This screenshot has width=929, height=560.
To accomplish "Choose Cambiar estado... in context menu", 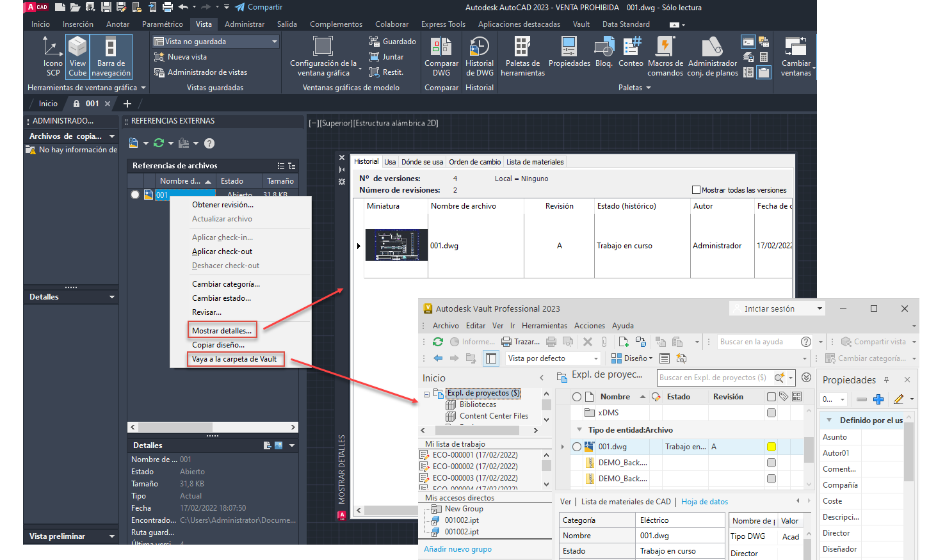I will 222,298.
